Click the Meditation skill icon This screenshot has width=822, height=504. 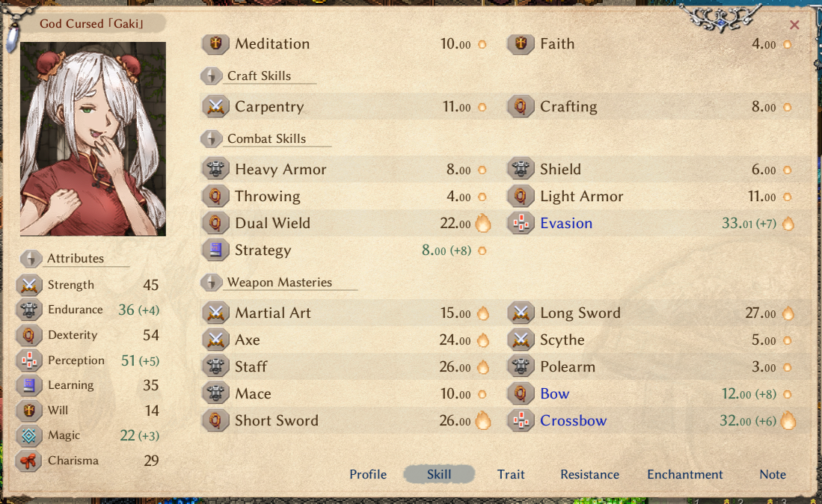pyautogui.click(x=215, y=44)
